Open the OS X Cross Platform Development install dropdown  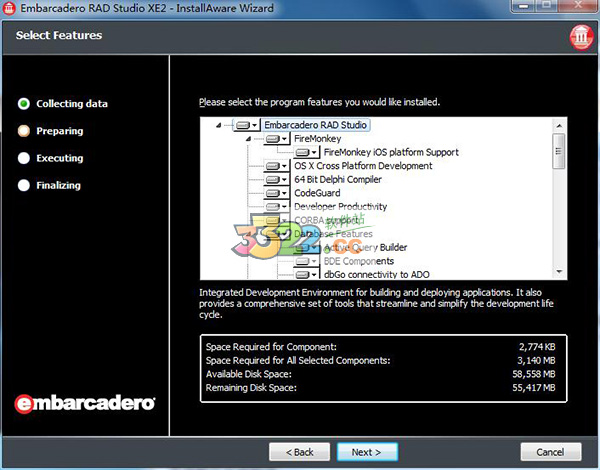tap(276, 166)
